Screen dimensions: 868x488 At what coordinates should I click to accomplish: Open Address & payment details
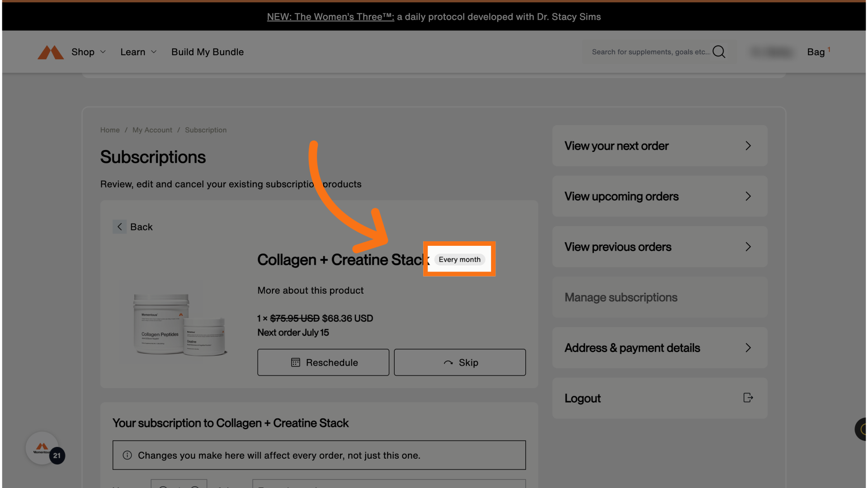pyautogui.click(x=660, y=348)
